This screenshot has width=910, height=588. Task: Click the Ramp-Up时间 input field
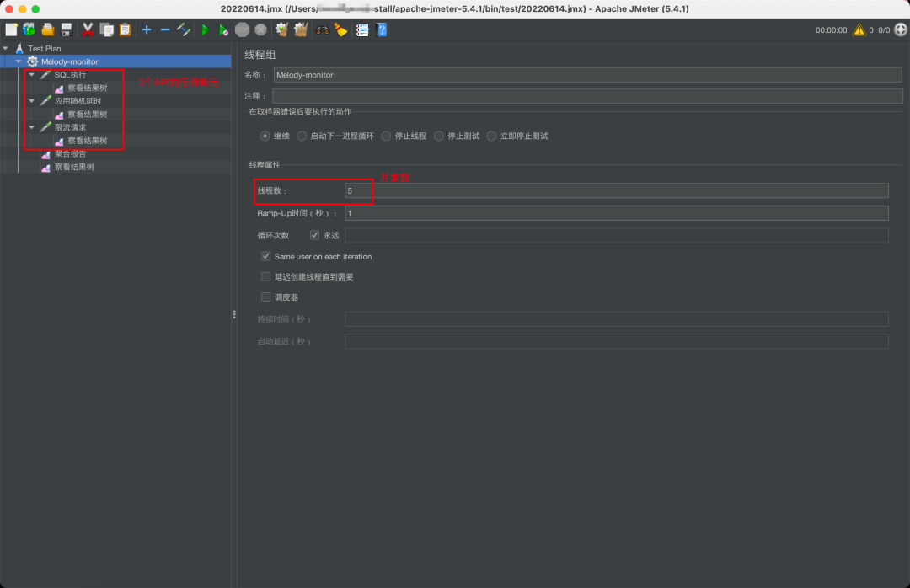coord(616,213)
